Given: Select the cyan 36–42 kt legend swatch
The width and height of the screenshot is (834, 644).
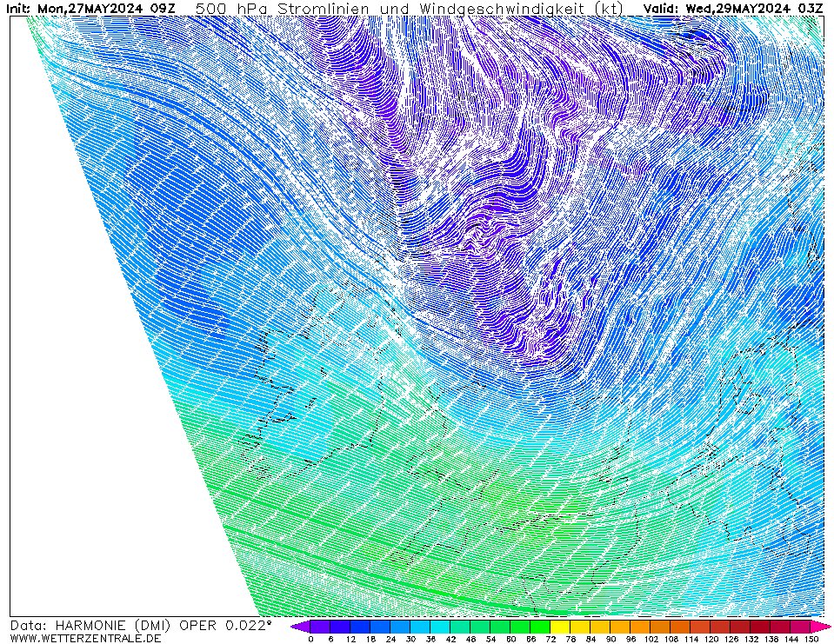Looking at the screenshot, I should click(x=440, y=627).
